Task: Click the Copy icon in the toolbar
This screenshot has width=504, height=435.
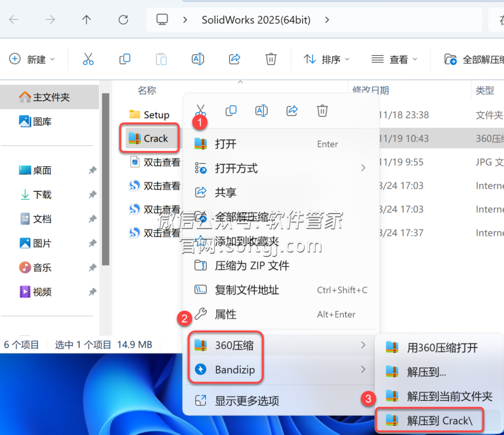Action: (x=125, y=59)
